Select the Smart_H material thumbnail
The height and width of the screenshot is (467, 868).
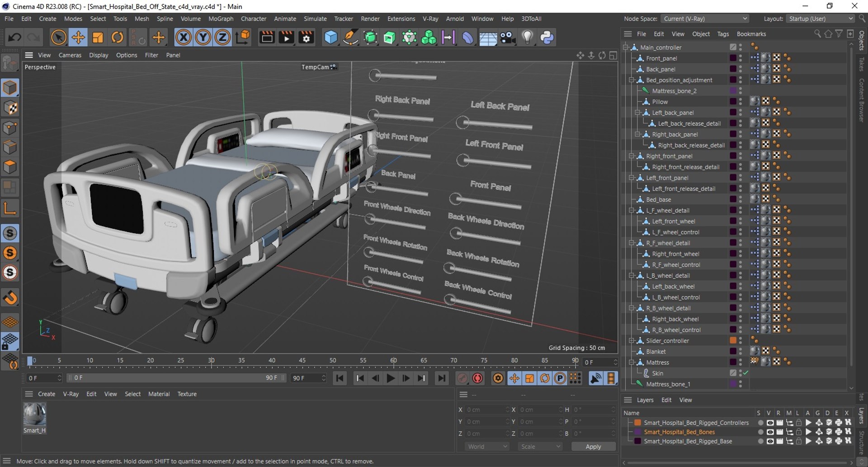tap(34, 414)
